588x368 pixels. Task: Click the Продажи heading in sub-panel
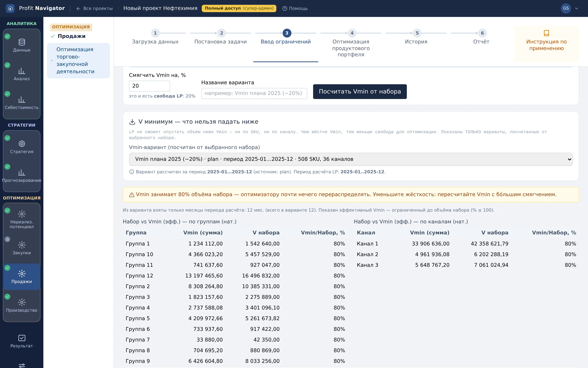coord(71,36)
